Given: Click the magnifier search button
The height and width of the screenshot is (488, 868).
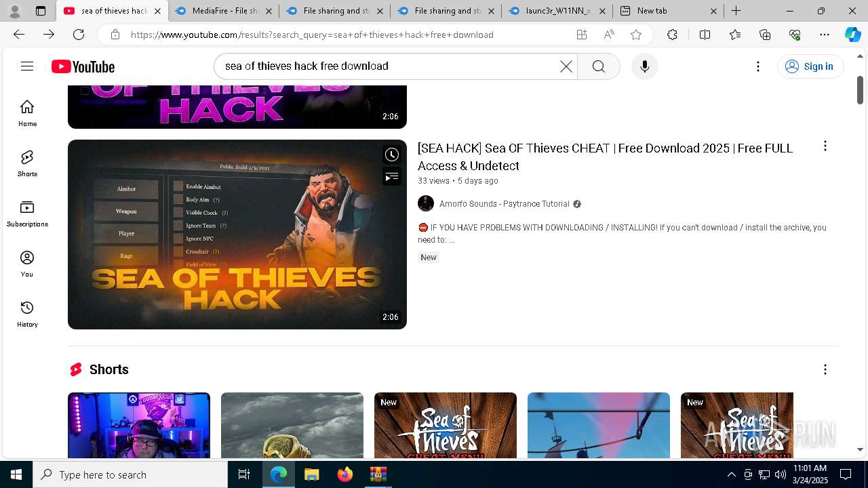Looking at the screenshot, I should tap(598, 66).
